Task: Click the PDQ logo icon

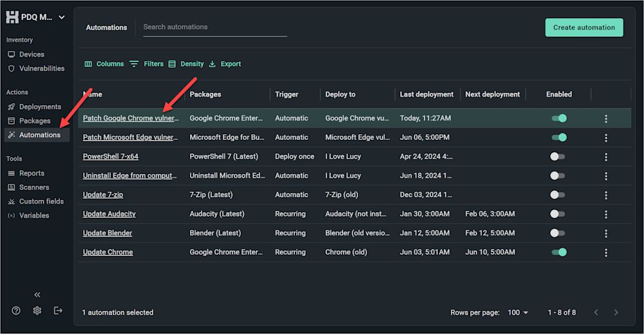Action: [x=14, y=17]
